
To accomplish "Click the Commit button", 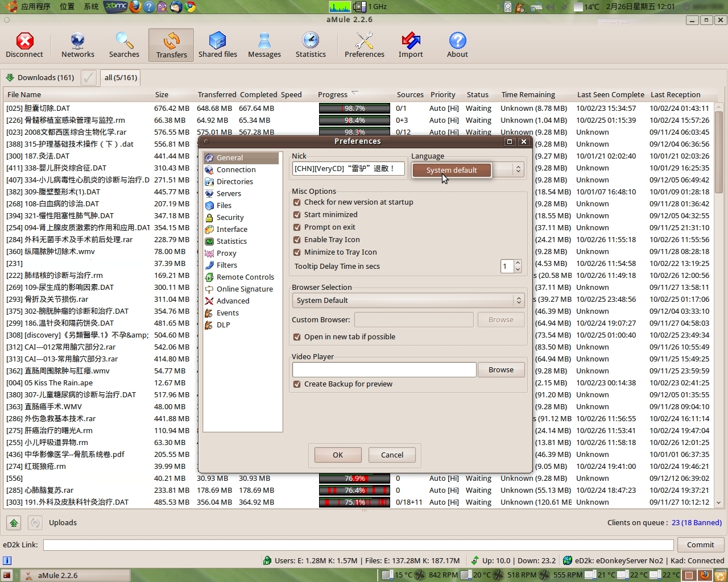I will (x=700, y=544).
